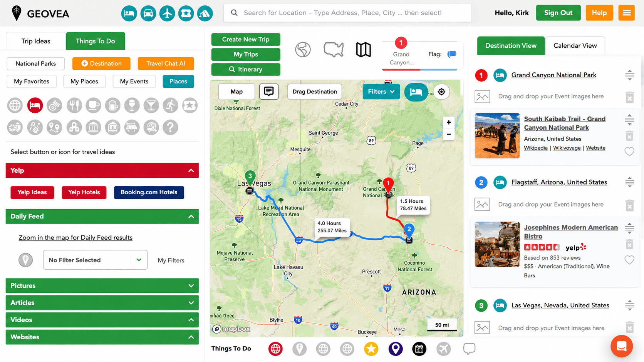
Task: Select the beer mug places category
Action: pos(112,105)
